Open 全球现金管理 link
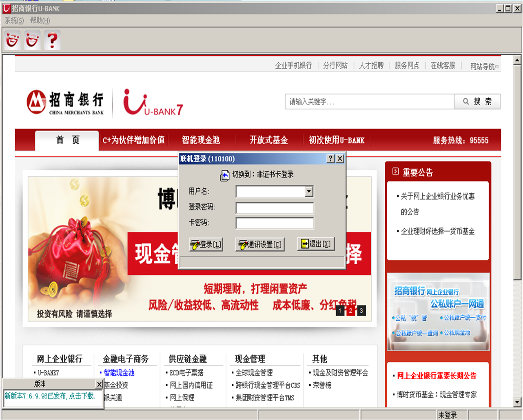Image resolution: width=523 pixels, height=420 pixels. (x=254, y=373)
